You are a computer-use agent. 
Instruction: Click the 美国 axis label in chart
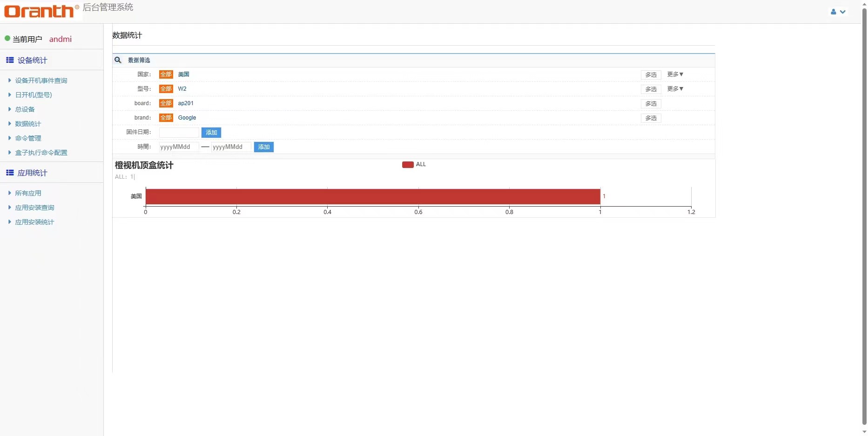[x=136, y=196]
